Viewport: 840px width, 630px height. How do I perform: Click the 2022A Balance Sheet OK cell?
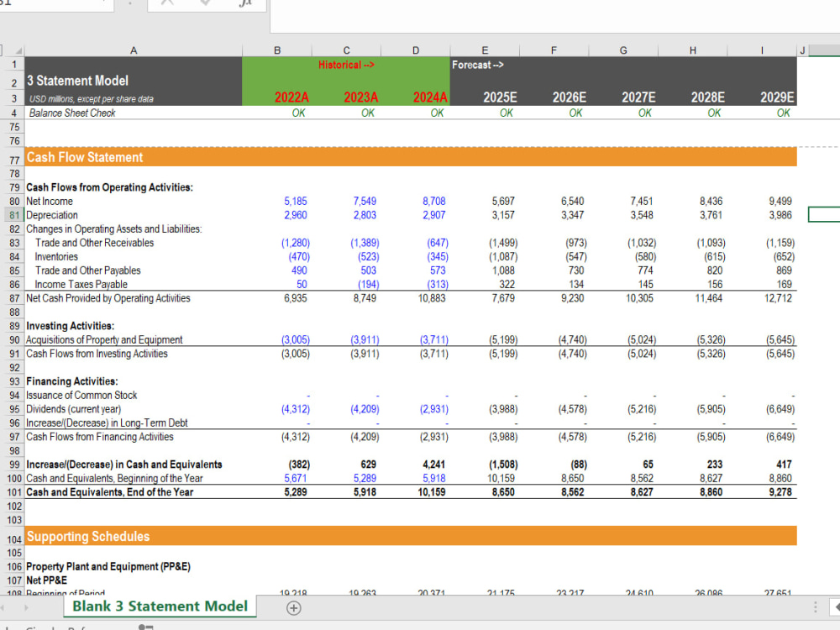(298, 113)
